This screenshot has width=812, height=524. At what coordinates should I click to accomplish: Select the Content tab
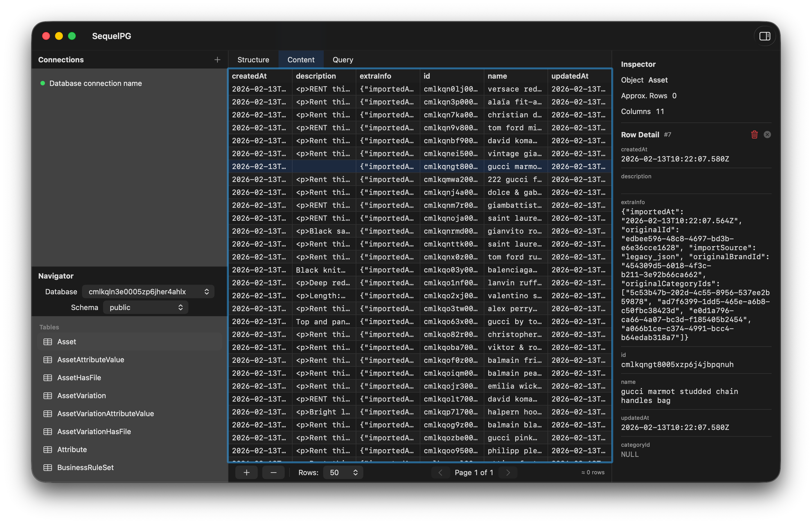click(x=301, y=59)
